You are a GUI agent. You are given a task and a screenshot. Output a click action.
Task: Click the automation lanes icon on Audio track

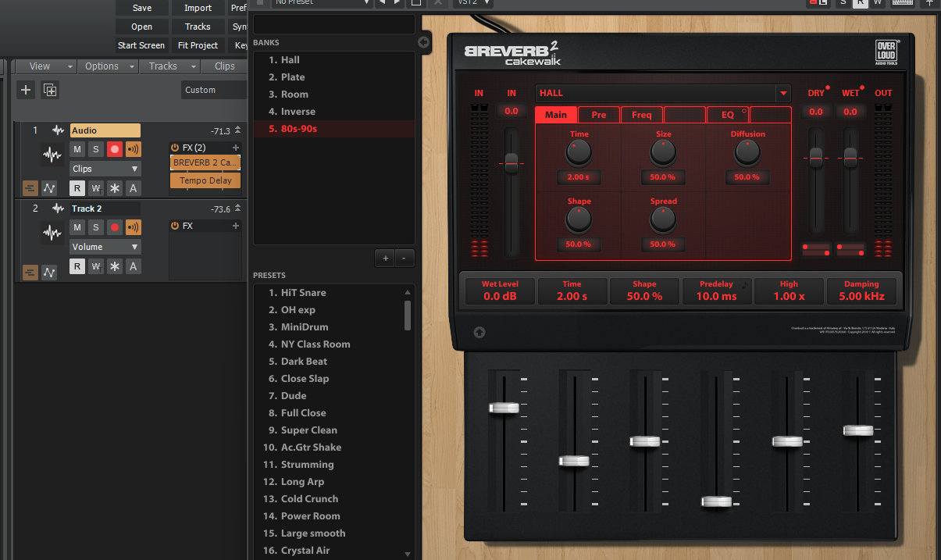click(x=49, y=188)
